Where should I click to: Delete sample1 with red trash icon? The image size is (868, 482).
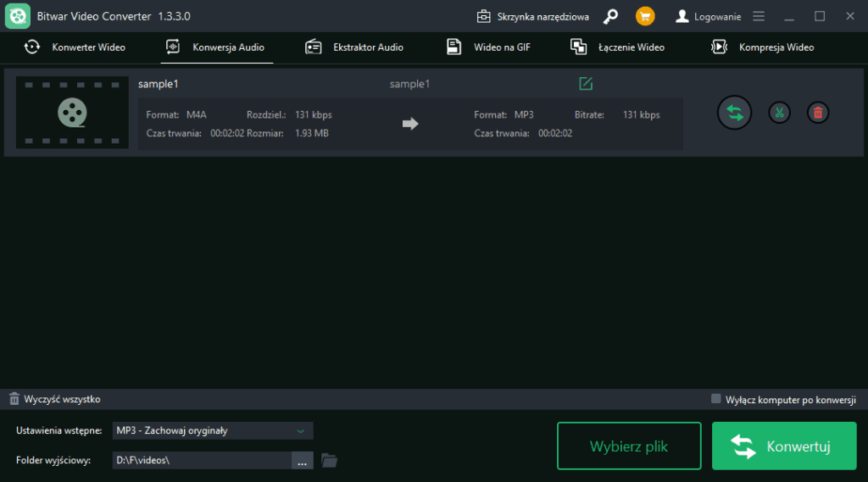click(818, 113)
